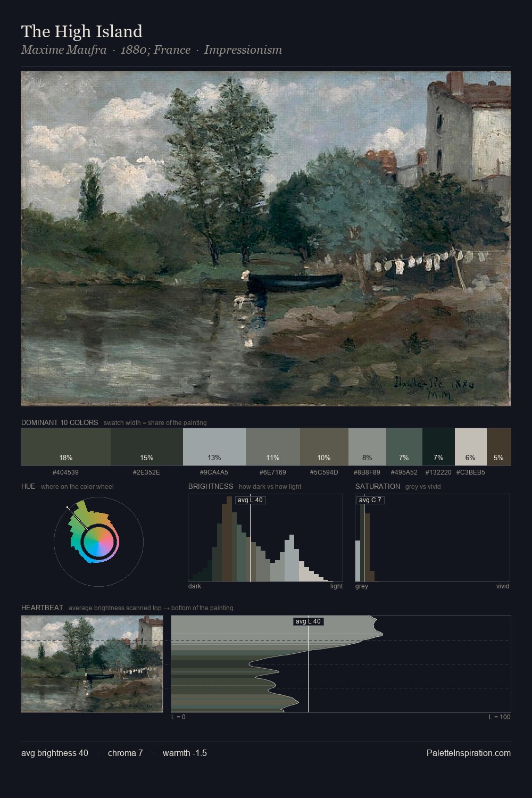The image size is (532, 798).
Task: Click the heartbeat brightness graph
Action: point(341,664)
